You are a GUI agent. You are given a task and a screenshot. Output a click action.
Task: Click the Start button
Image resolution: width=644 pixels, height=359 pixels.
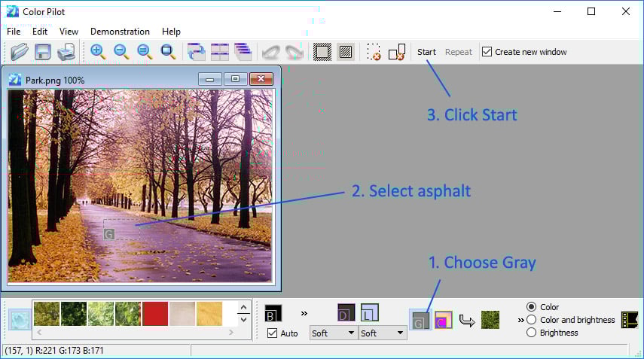coord(426,52)
